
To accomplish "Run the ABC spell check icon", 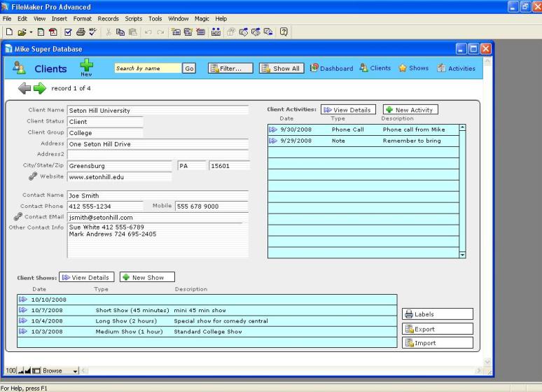I will (x=92, y=32).
